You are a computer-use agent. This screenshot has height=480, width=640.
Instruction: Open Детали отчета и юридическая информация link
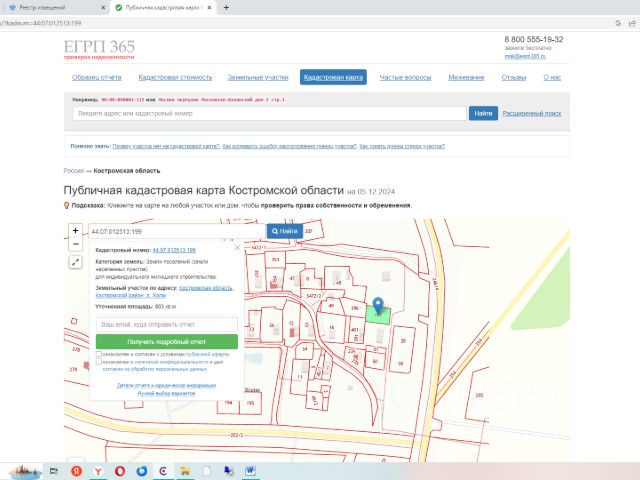pos(166,385)
